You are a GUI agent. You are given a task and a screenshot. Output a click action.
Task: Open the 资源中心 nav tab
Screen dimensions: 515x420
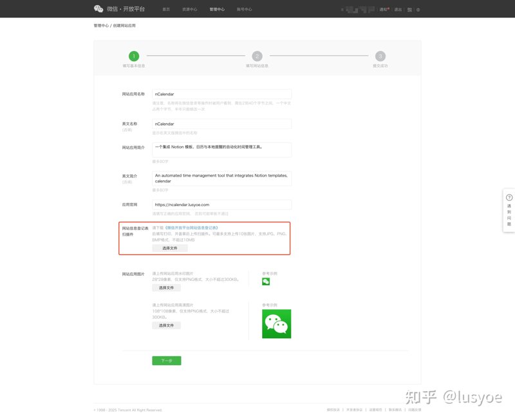(190, 9)
